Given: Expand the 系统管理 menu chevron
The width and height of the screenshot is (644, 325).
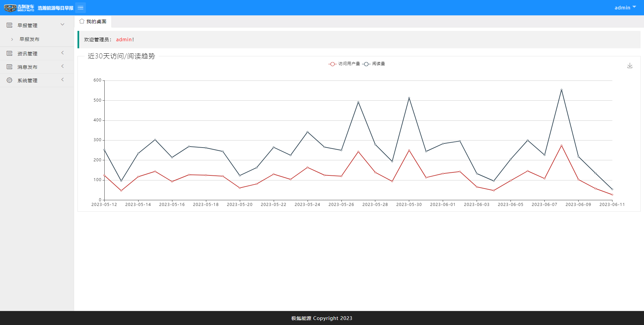Looking at the screenshot, I should coord(62,79).
